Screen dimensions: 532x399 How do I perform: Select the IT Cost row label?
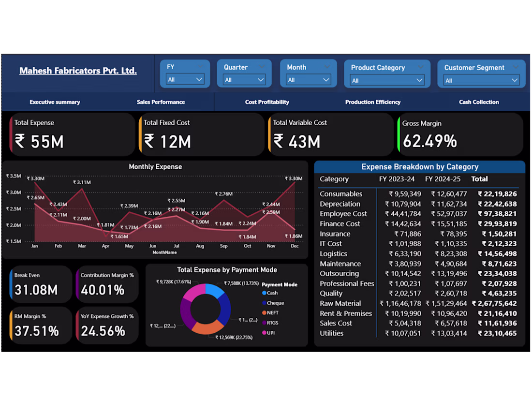330,244
